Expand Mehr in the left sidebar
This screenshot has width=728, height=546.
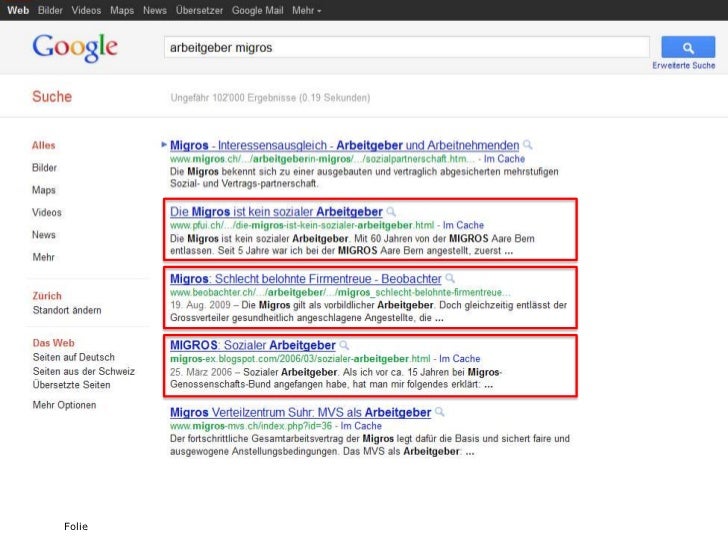tap(44, 257)
